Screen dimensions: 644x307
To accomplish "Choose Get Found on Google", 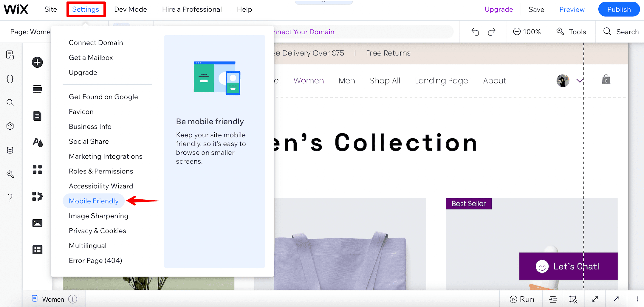I will pos(103,97).
